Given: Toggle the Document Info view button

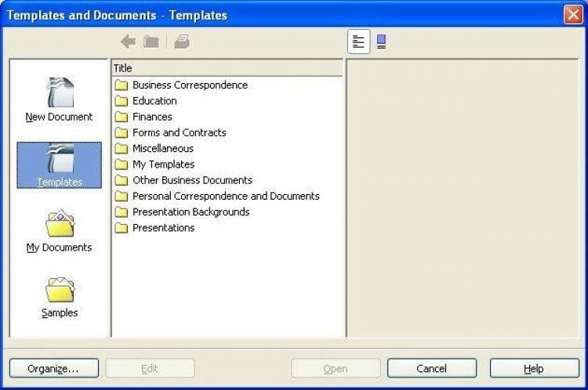Looking at the screenshot, I should (359, 42).
